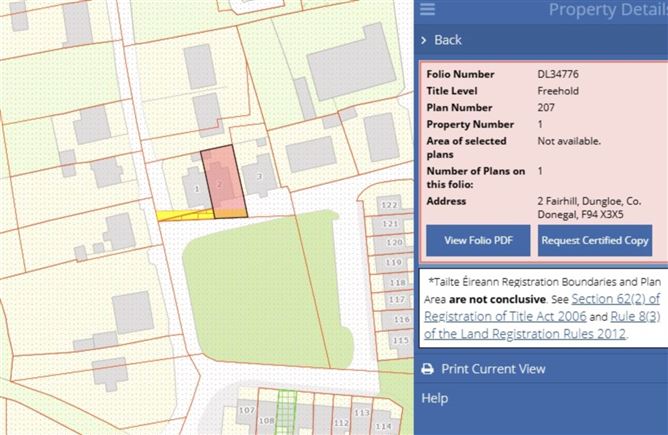The image size is (668, 435).
Task: Select plot number 3 on the map
Action: click(259, 176)
